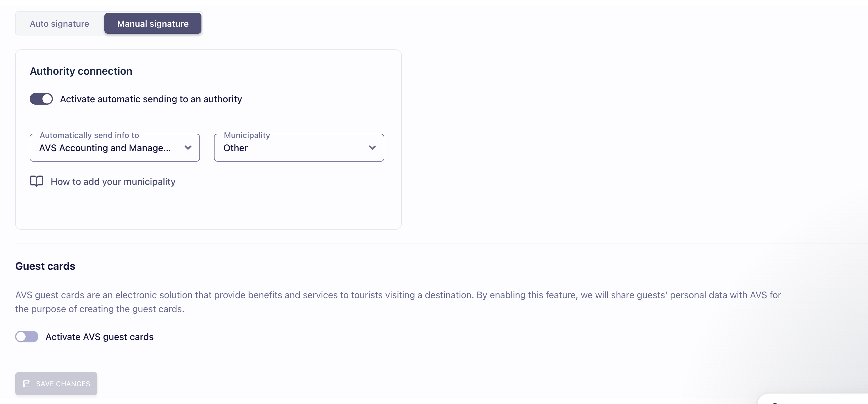Screen dimensions: 868x404
Task: Click the 'Municipality' field label
Action: point(247,135)
